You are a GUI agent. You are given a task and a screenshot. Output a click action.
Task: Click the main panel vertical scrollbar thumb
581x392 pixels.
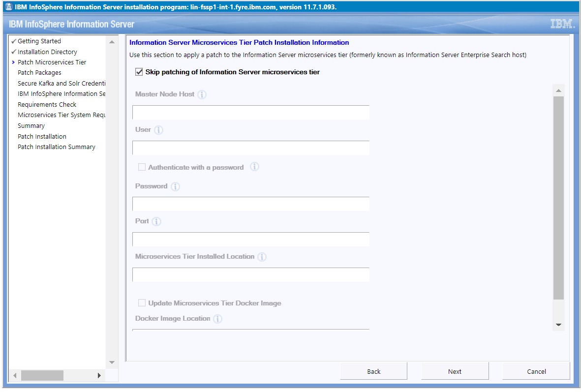pos(558,197)
